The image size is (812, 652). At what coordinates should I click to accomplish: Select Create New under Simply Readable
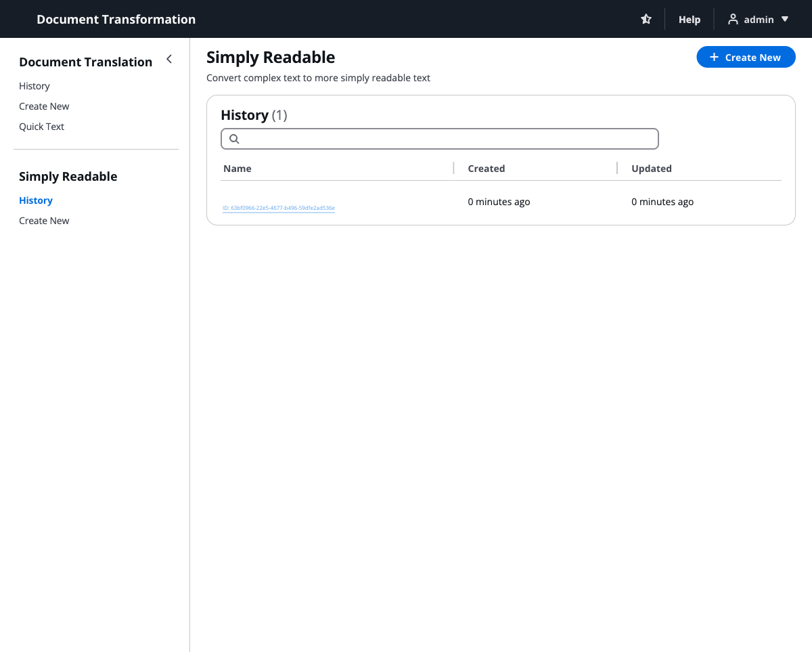tap(44, 221)
